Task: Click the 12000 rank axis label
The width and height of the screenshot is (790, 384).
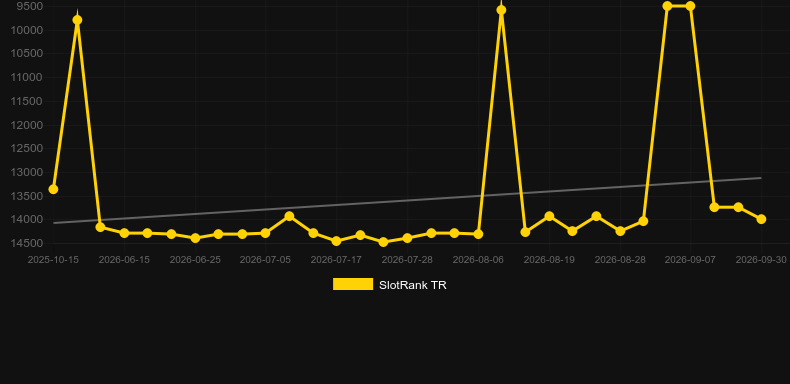Action: pyautogui.click(x=27, y=125)
